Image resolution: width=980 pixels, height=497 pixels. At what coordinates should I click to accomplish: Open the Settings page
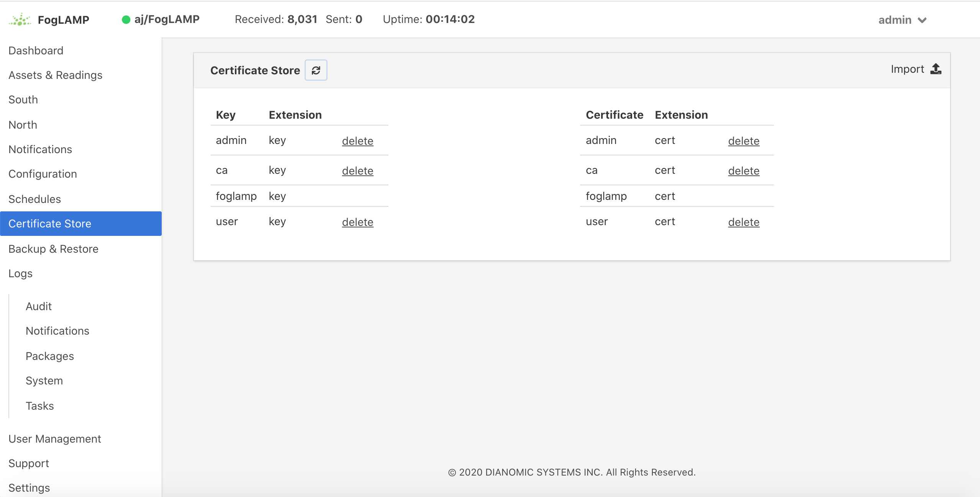29,487
